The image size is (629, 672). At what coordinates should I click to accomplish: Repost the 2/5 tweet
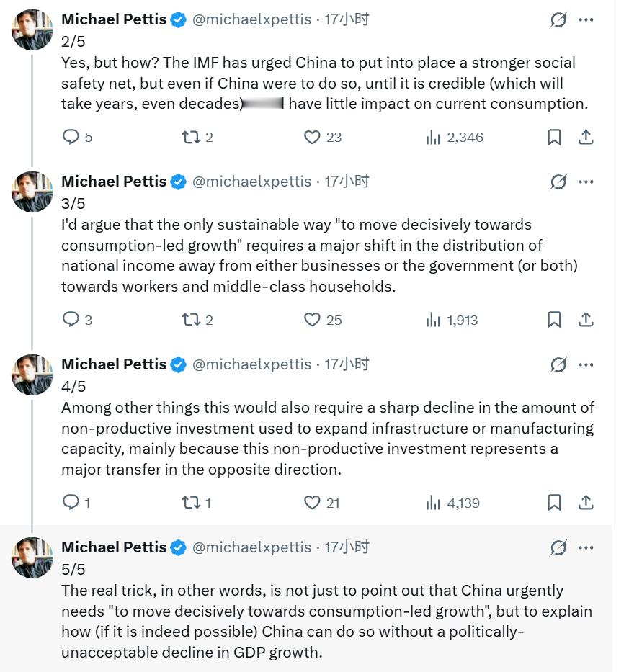190,137
